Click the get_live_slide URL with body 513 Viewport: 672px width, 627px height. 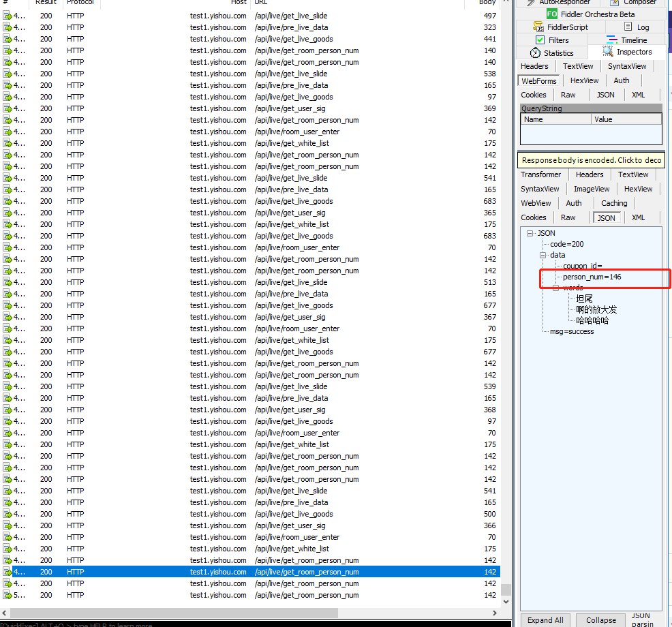tap(291, 282)
